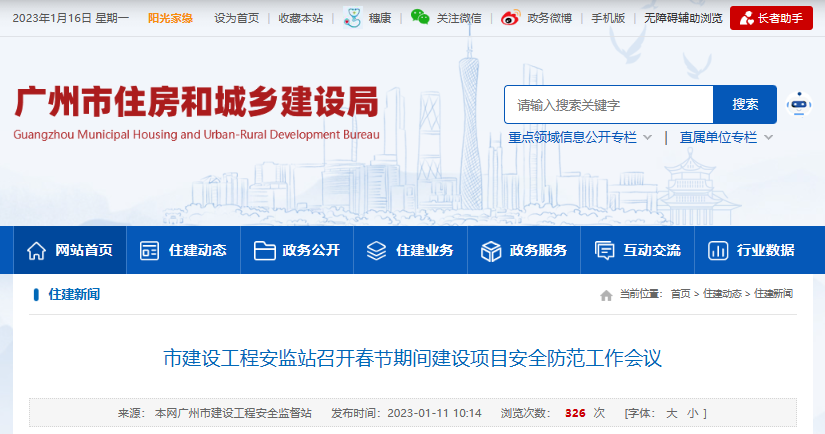Click the 穗康 health icon

click(x=352, y=17)
